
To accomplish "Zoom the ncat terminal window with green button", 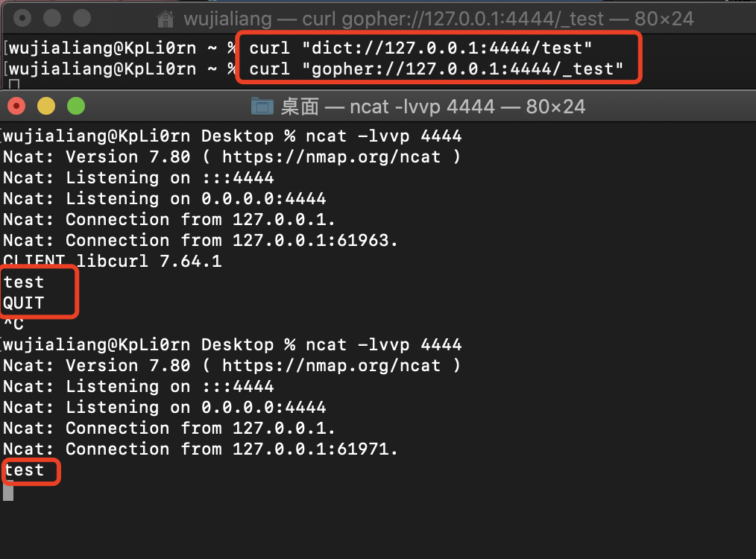I will point(76,107).
